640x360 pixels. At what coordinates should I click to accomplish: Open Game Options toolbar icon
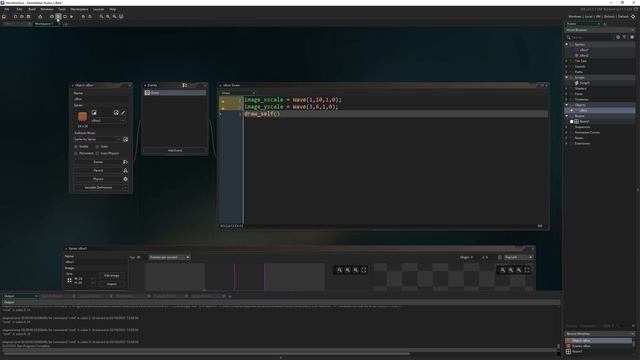click(83, 17)
